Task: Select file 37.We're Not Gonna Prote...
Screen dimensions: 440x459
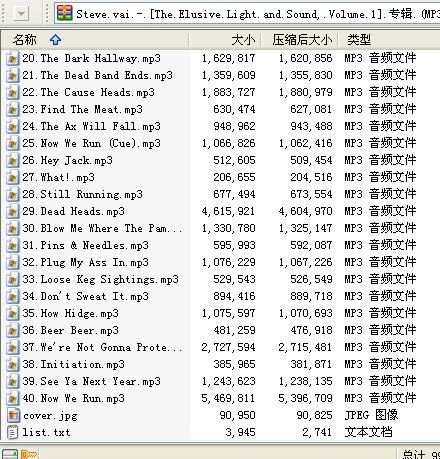Action: 102,347
